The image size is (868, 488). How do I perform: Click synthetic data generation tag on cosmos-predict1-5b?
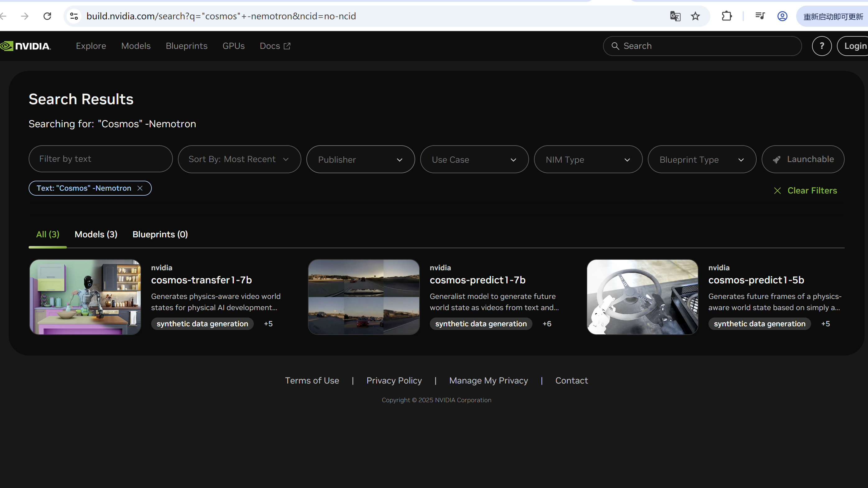pos(759,324)
